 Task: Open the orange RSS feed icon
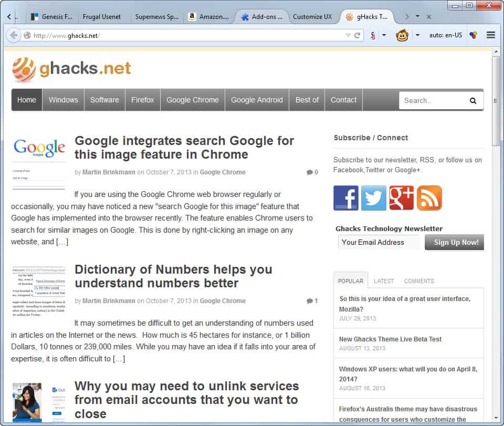pyautogui.click(x=429, y=198)
